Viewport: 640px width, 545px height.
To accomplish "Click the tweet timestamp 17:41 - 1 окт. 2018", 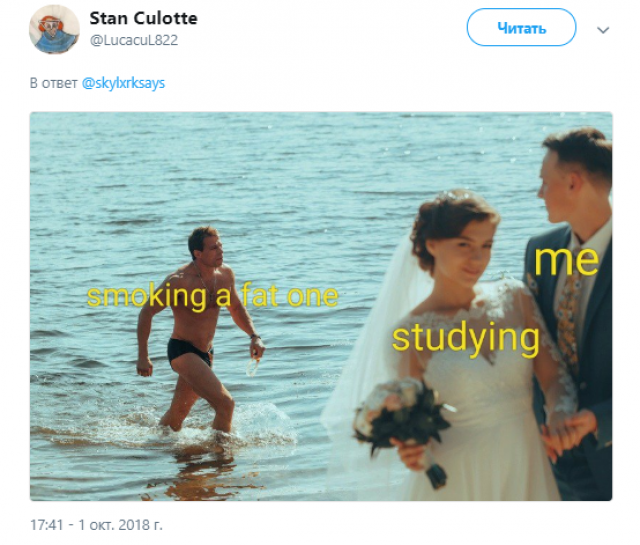I will click(96, 525).
